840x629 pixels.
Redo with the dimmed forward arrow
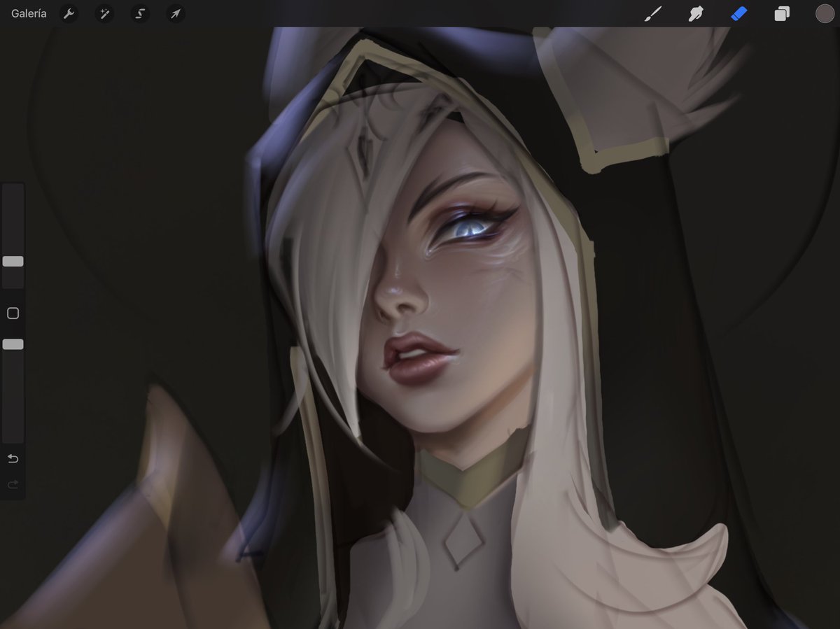pos(13,484)
